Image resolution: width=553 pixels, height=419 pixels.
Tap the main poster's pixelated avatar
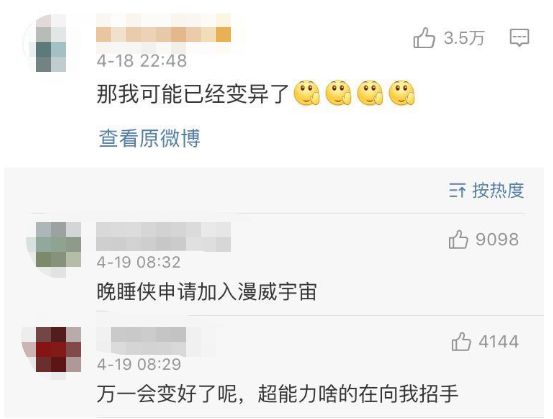point(51,43)
